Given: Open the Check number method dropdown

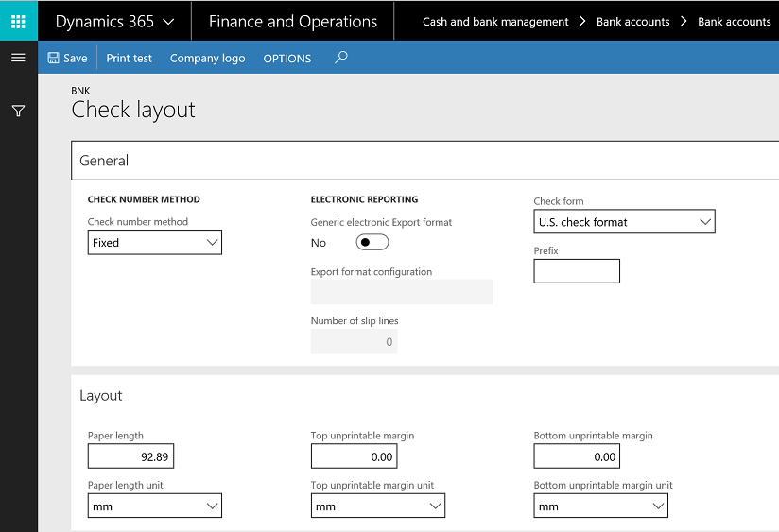Looking at the screenshot, I should [x=154, y=243].
